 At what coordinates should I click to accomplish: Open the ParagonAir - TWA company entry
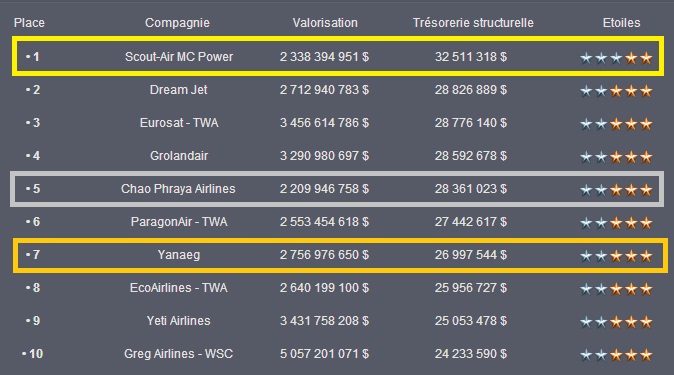click(x=179, y=222)
